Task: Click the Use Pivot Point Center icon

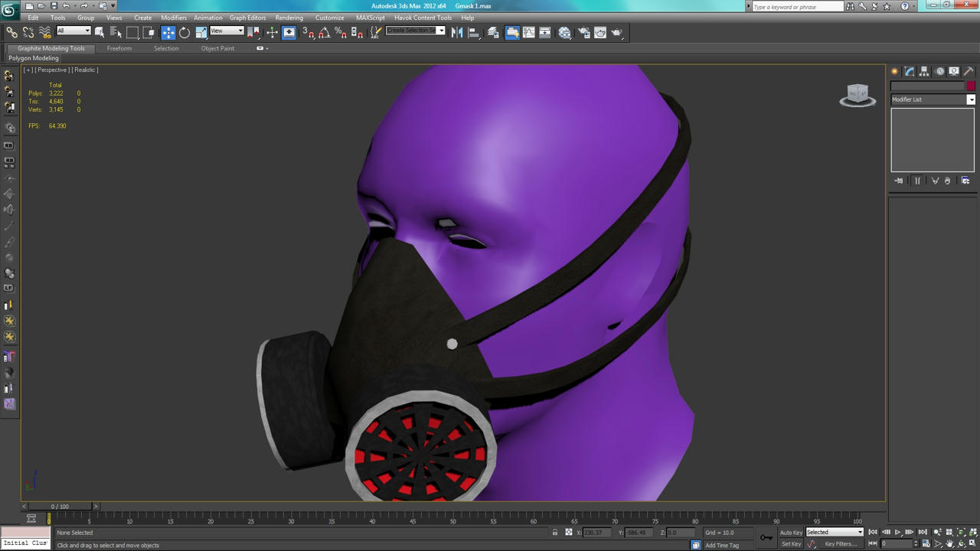Action: click(x=253, y=32)
